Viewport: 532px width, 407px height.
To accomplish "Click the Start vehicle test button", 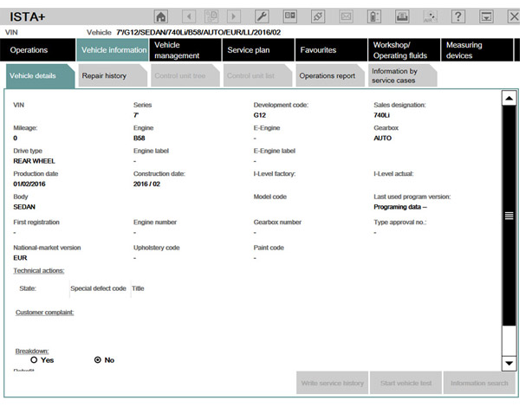I will click(x=405, y=383).
